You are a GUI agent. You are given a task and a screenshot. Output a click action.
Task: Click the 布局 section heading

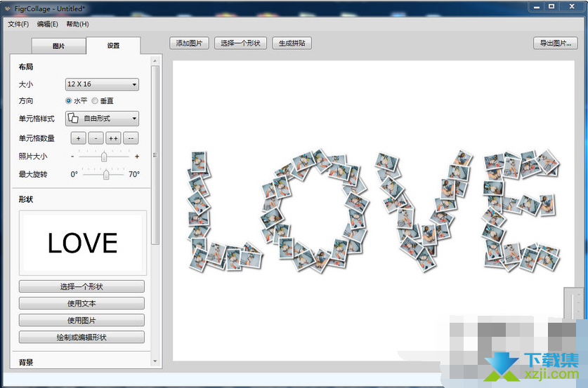pyautogui.click(x=26, y=67)
